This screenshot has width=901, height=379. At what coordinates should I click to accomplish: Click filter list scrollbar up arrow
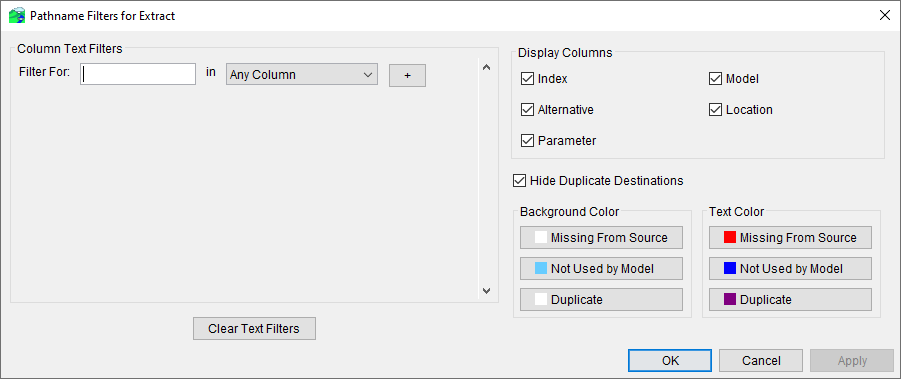(x=486, y=68)
